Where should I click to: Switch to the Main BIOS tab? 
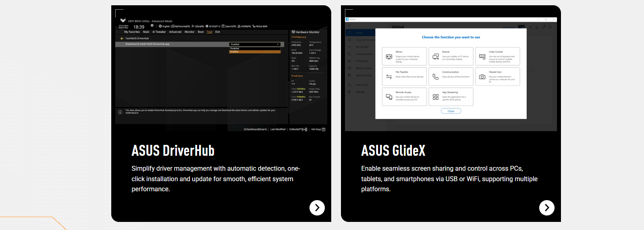coord(146,32)
